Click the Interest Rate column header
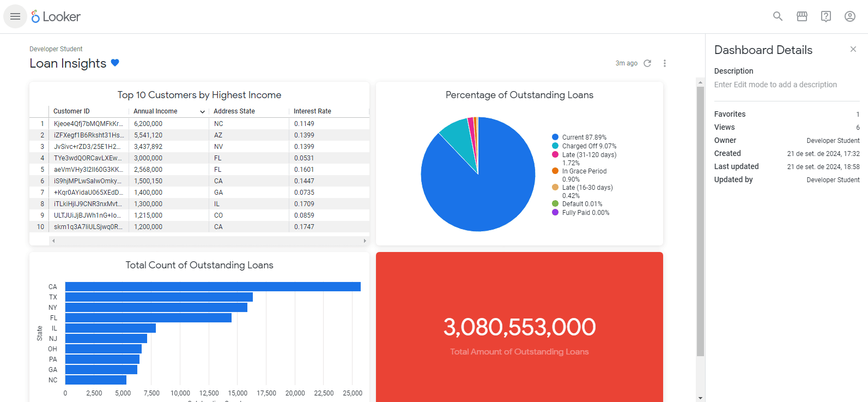Viewport: 868px width, 402px height. click(x=312, y=111)
